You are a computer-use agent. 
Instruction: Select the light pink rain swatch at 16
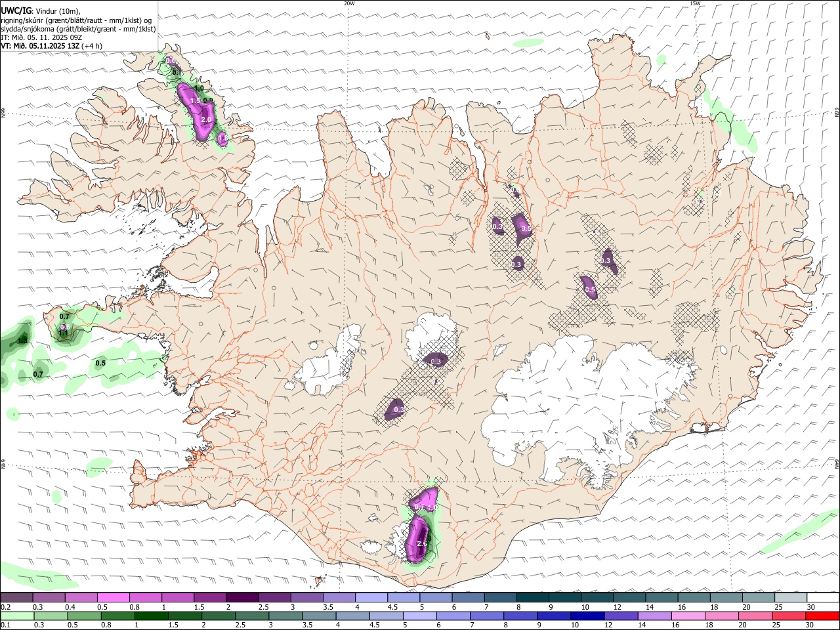coord(688,616)
